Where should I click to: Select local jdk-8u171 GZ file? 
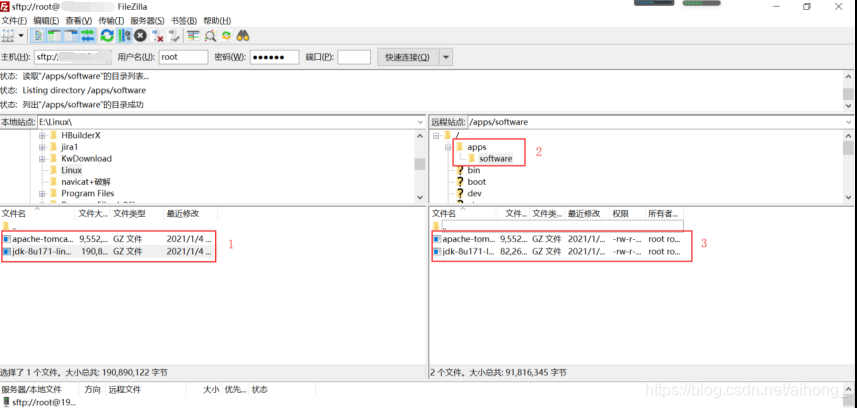(x=108, y=252)
